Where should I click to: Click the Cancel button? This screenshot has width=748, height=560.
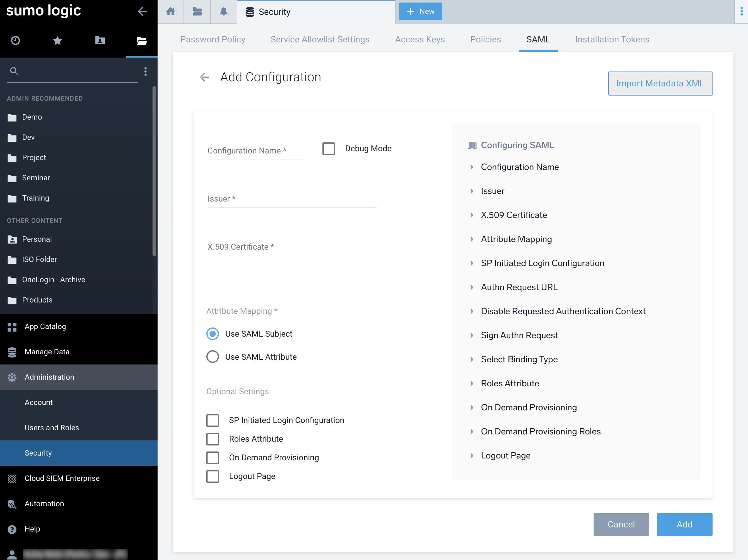(x=621, y=524)
